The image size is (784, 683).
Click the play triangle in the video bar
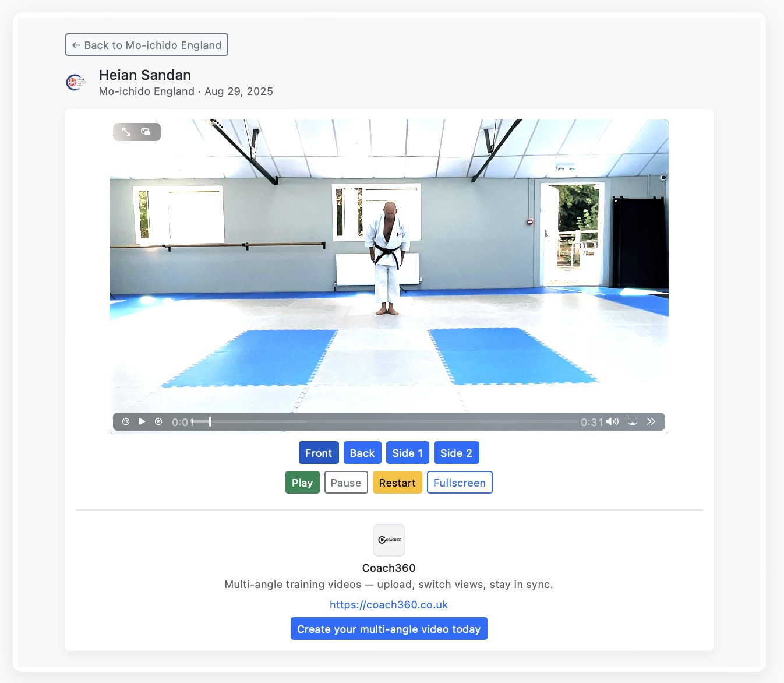tap(142, 421)
